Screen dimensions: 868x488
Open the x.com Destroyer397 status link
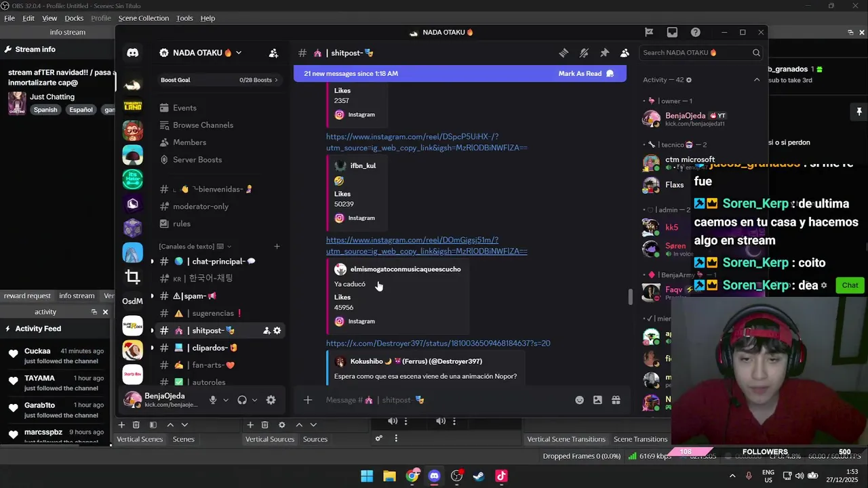click(x=438, y=344)
